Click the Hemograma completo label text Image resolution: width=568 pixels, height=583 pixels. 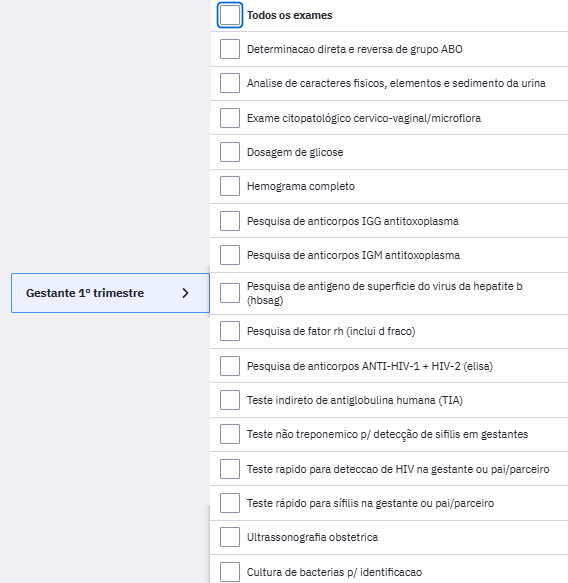coord(301,186)
